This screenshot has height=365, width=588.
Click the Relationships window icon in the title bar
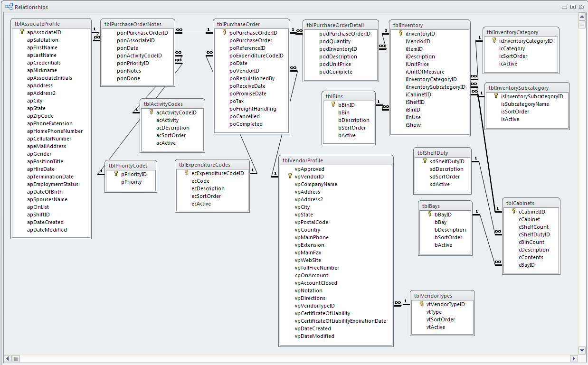coord(9,7)
